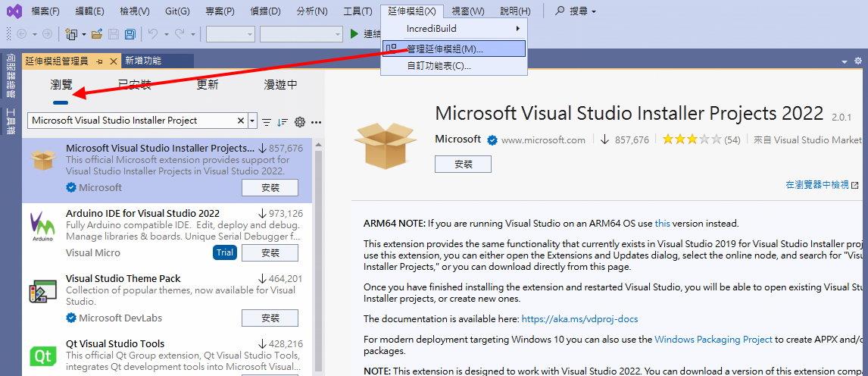
Task: Click the undo arrow icon
Action: click(153, 34)
